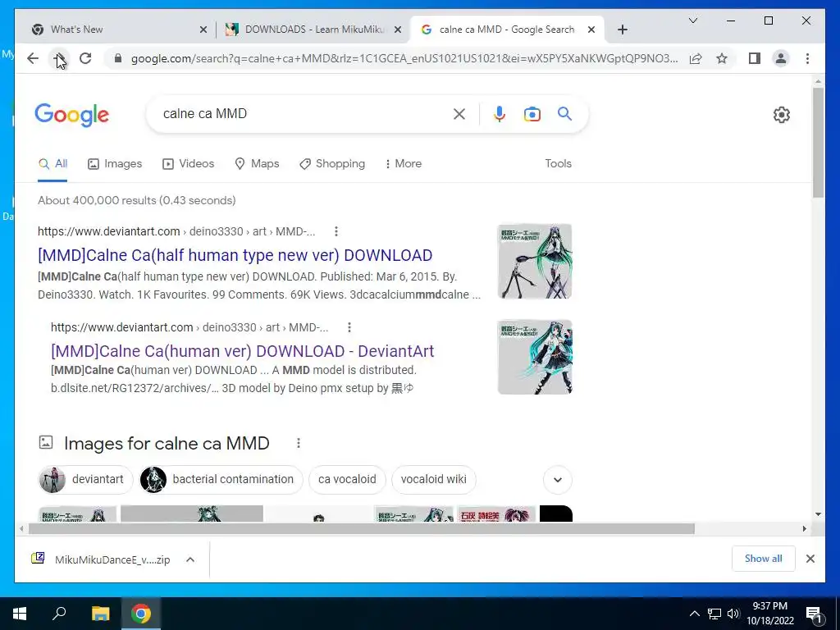Open Calne Ca half human type DOWNLOAD link
The image size is (840, 630).
coord(235,255)
